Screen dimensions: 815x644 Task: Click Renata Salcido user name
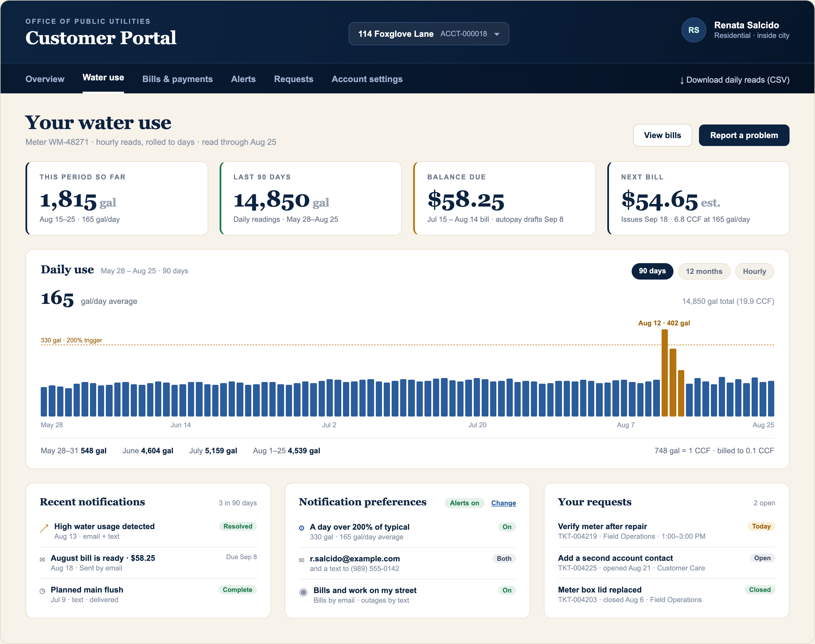pyautogui.click(x=746, y=25)
